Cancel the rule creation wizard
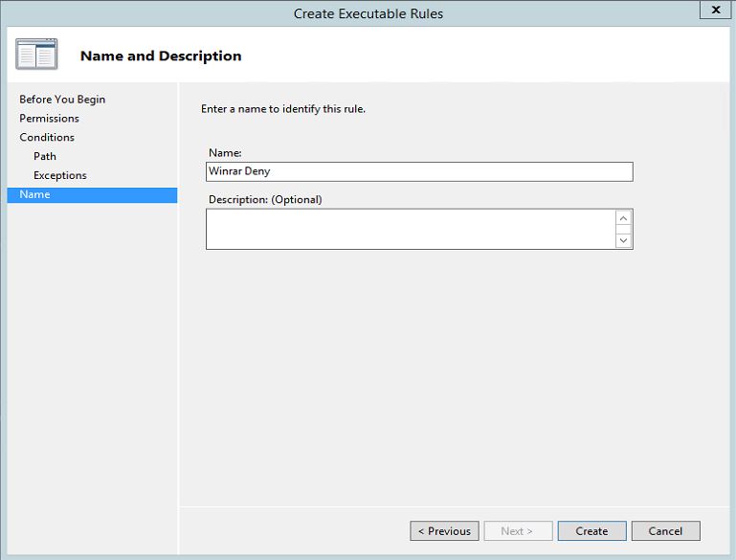The height and width of the screenshot is (560, 736). pos(665,531)
